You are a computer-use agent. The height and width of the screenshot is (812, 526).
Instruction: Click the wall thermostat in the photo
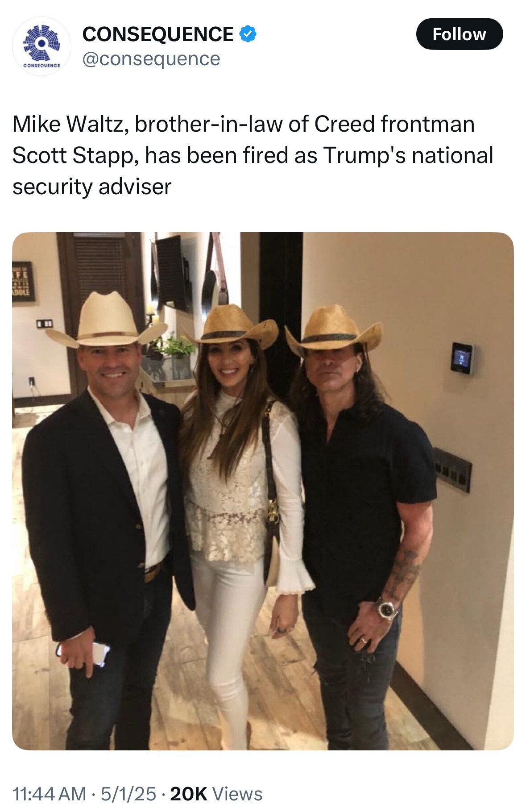tap(462, 358)
